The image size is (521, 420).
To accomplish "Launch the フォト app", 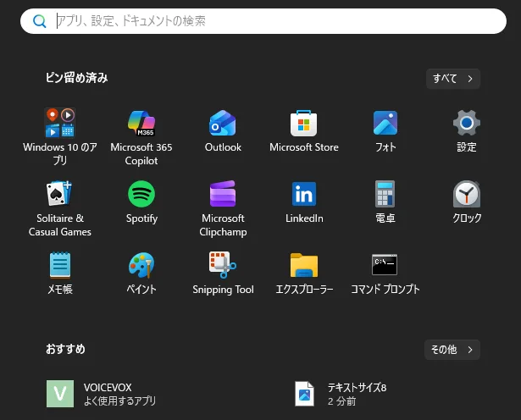I will coord(385,123).
